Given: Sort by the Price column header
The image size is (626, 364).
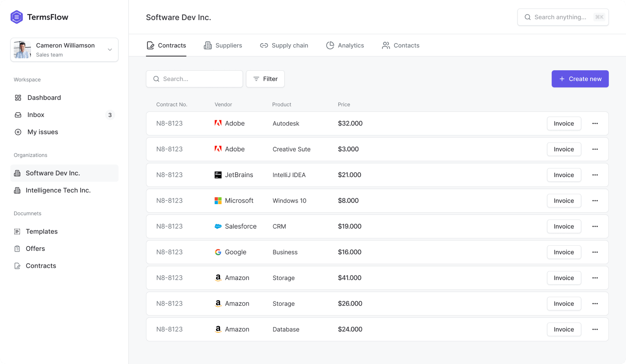Looking at the screenshot, I should click(344, 105).
